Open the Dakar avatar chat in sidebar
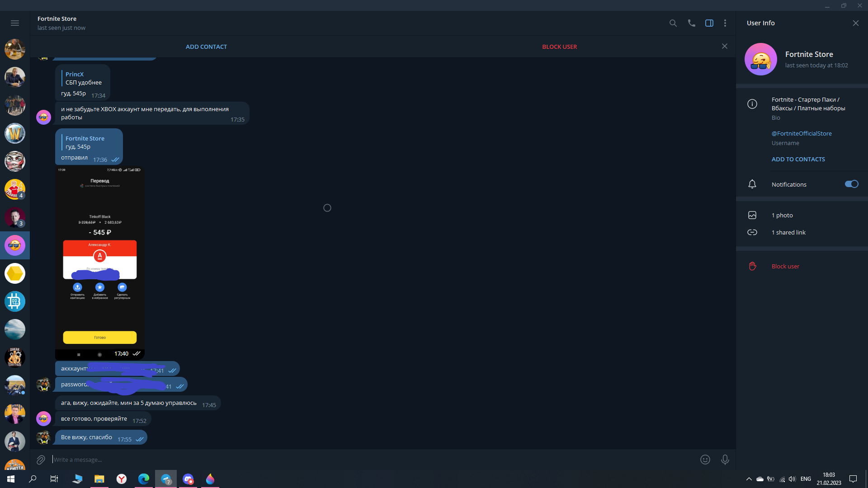 (x=15, y=357)
